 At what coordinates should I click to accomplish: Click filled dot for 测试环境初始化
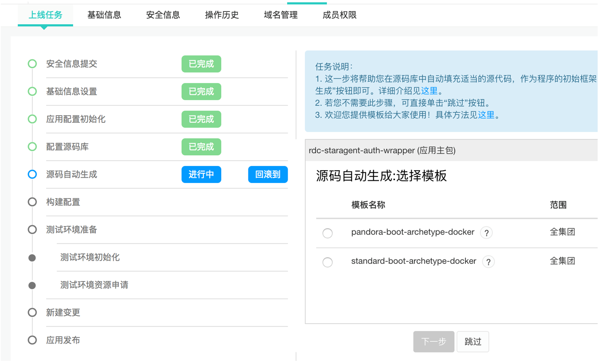pos(32,258)
